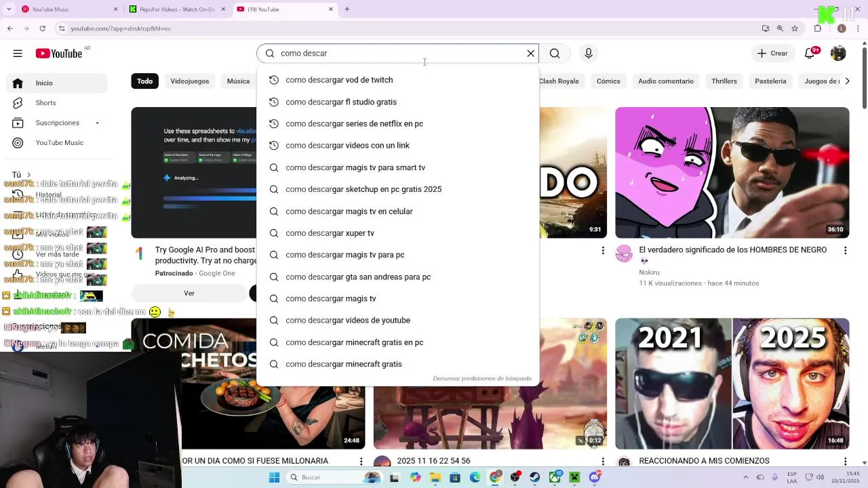Open the Windows Start menu
The image size is (868, 488).
point(274,477)
